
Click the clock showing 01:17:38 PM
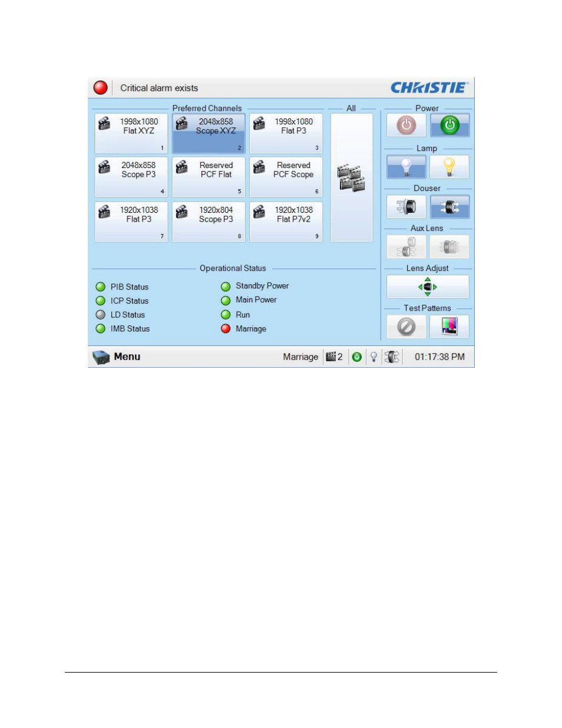440,357
